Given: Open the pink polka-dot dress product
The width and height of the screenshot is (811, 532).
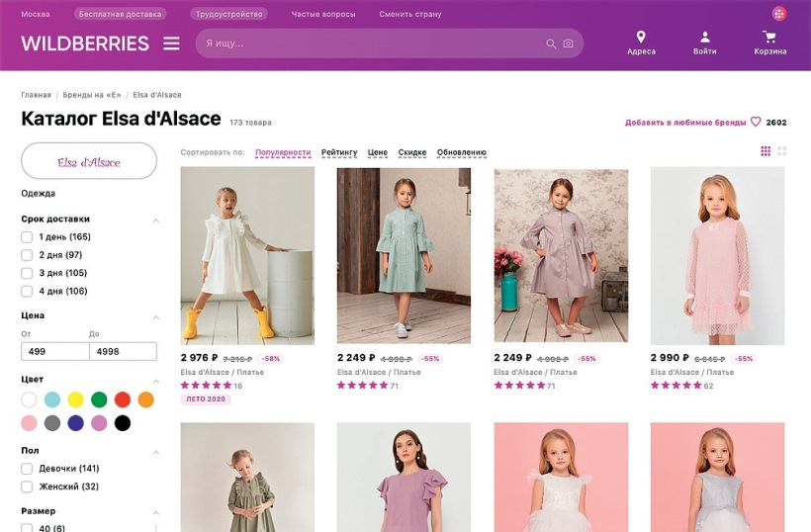Looking at the screenshot, I should point(717,255).
